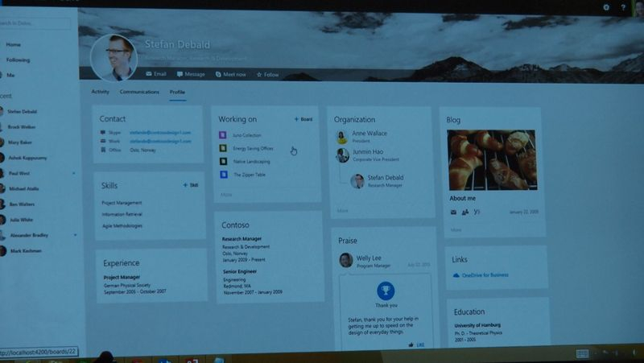The height and width of the screenshot is (363, 644).
Task: Switch to the Activity tab
Action: point(100,92)
